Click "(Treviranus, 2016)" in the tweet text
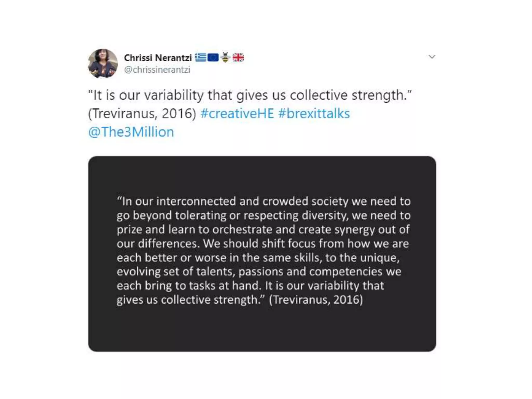Image resolution: width=532 pixels, height=399 pixels. (x=142, y=114)
